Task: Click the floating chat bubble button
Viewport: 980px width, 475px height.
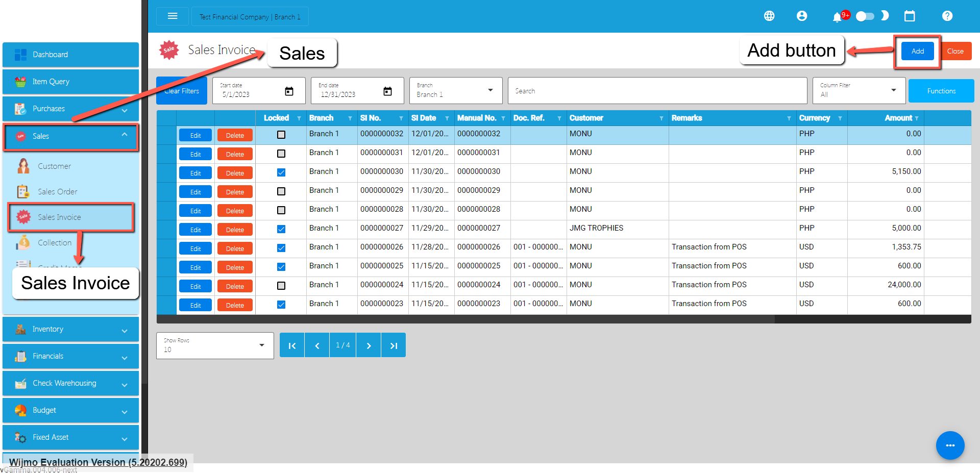Action: 950,445
